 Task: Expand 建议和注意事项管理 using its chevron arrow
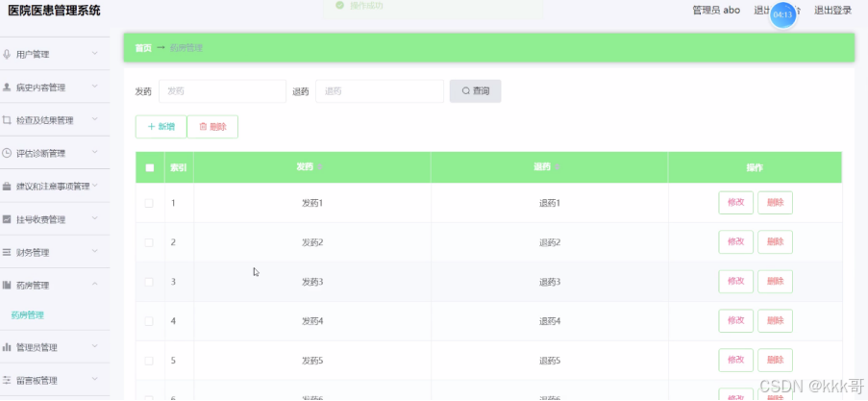click(x=94, y=186)
